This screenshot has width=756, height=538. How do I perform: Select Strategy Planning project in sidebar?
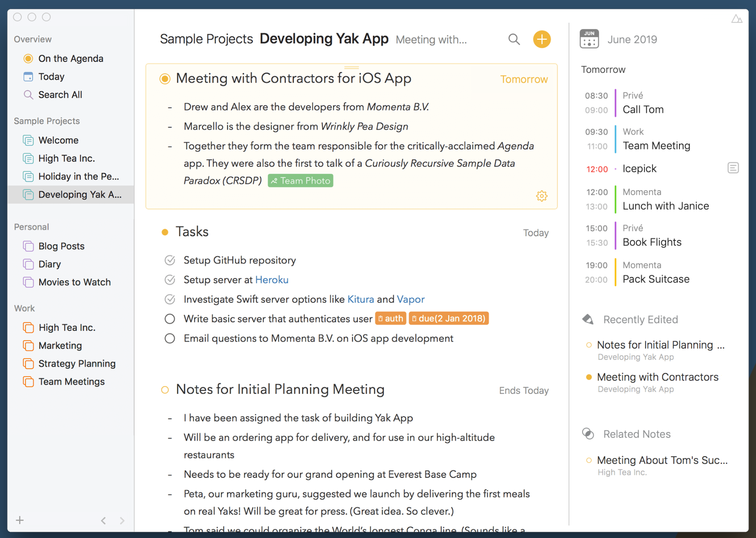[77, 364]
